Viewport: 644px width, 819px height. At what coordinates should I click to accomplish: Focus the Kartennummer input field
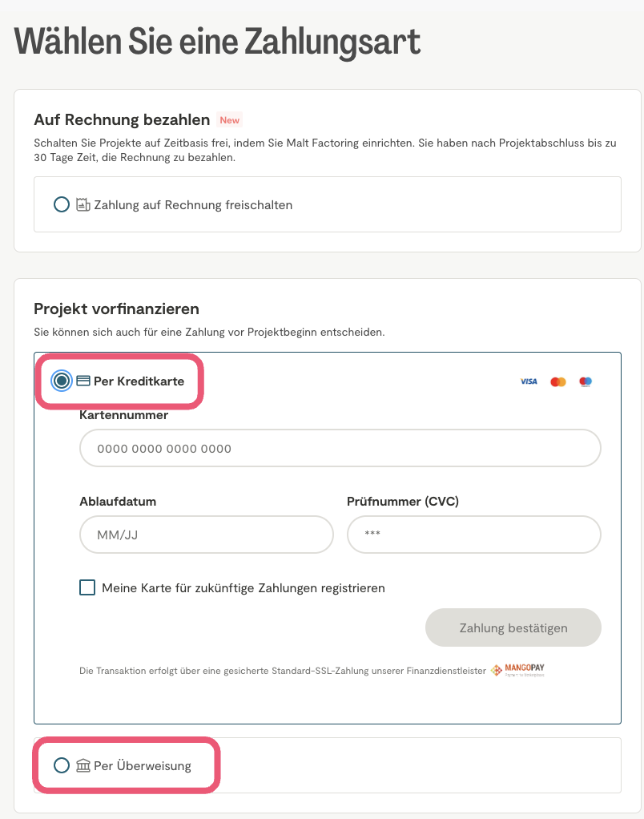340,449
